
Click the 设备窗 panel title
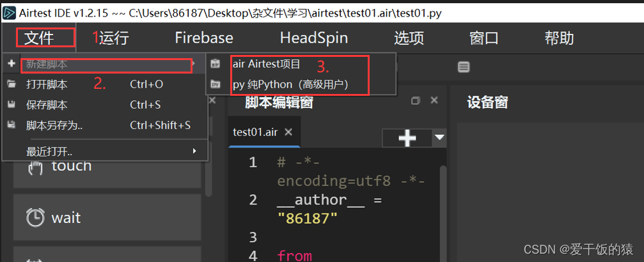pos(487,102)
